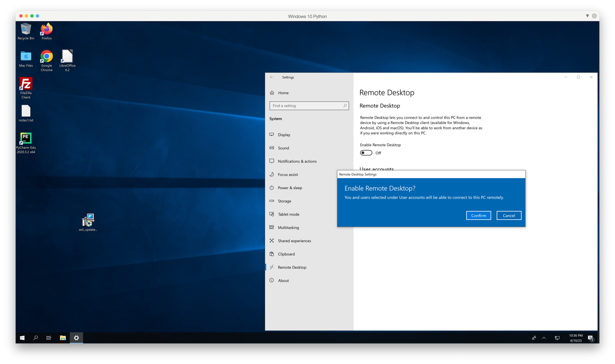Select the notes1.txt desktop file
The height and width of the screenshot is (364, 615).
click(x=26, y=114)
